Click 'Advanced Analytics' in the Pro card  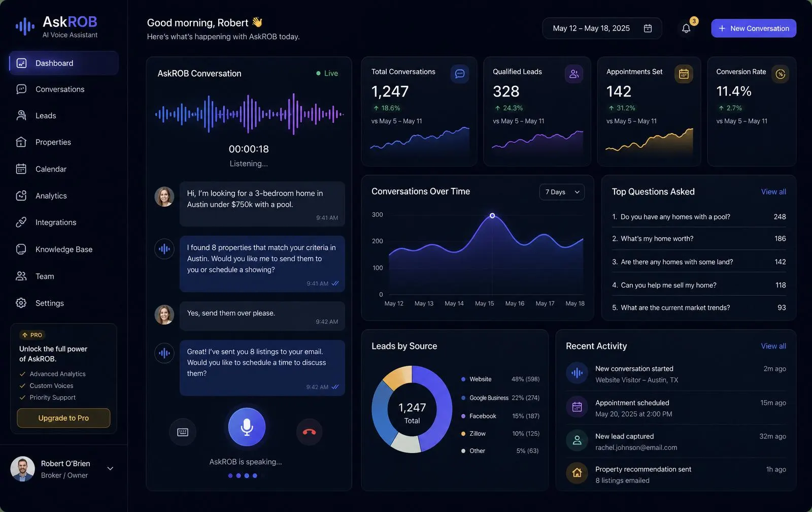click(57, 374)
